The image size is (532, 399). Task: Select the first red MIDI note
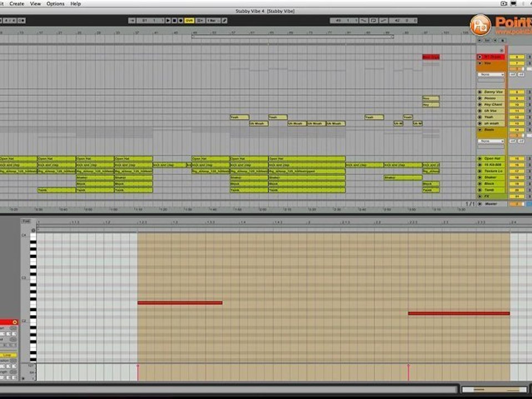point(180,303)
